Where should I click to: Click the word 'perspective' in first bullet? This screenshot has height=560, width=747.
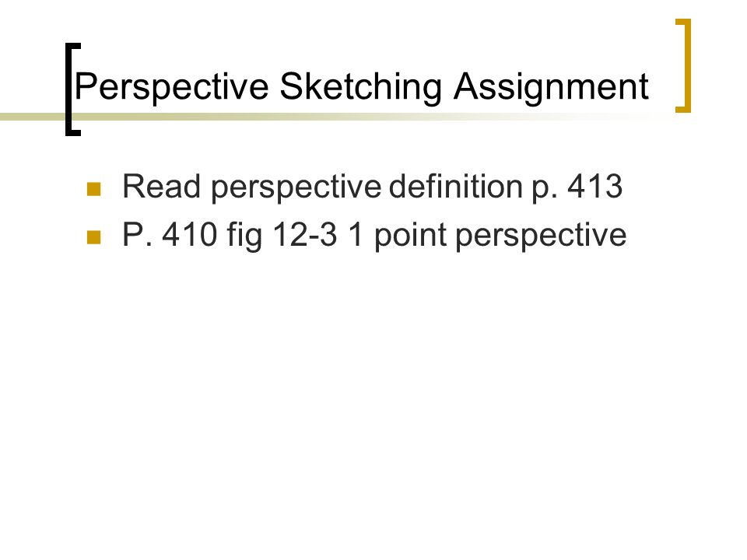296,187
